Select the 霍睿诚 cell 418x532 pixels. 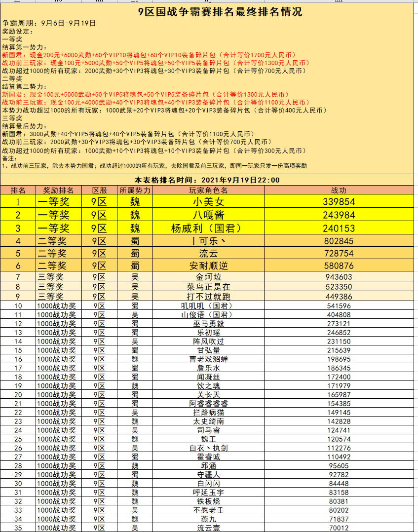[x=208, y=456]
